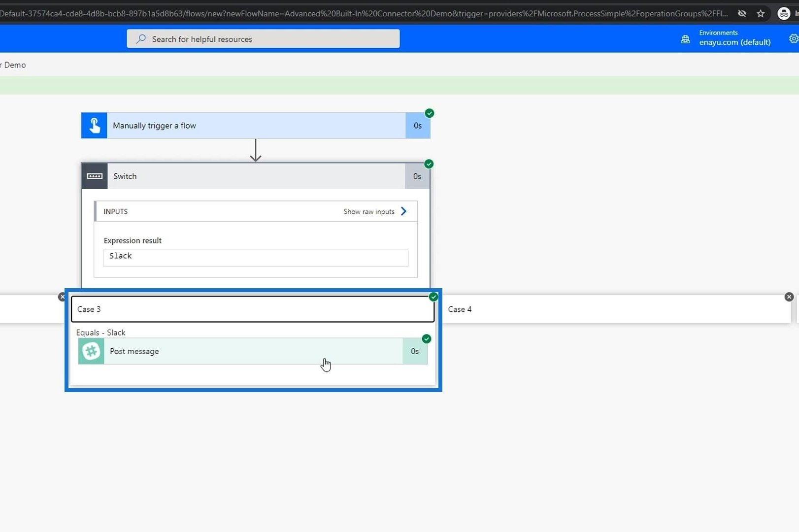Click the crossed-out eye icon in the address bar
The image size is (799, 532).
click(742, 13)
